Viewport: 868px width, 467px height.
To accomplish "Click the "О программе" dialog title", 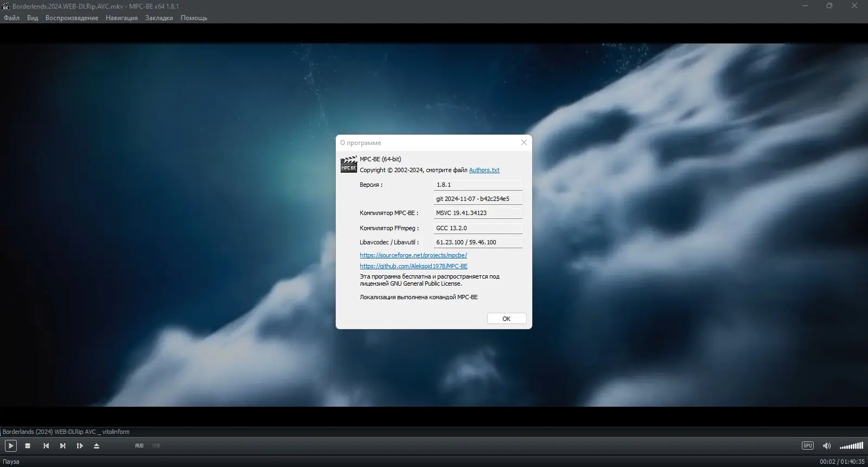I will pos(361,143).
